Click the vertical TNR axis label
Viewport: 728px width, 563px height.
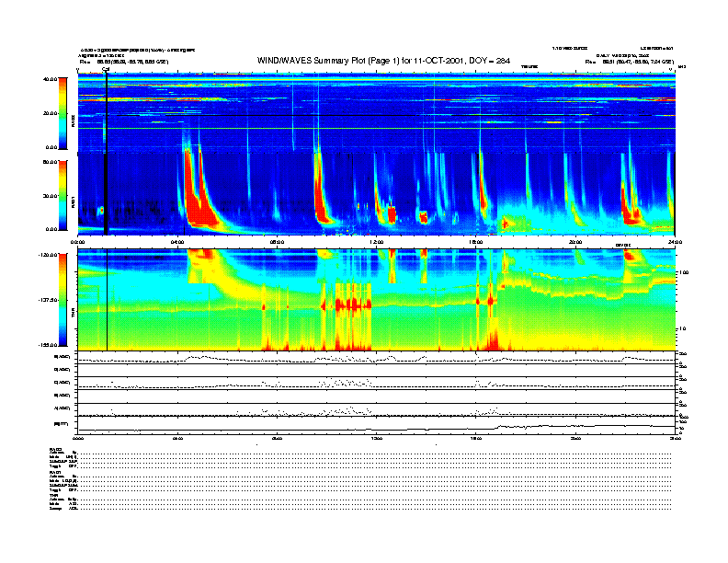pyautogui.click(x=73, y=314)
